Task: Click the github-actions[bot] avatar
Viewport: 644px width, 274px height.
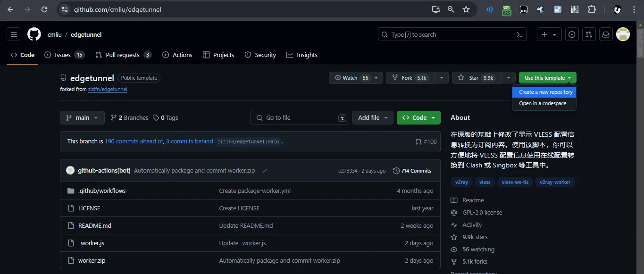Action: 70,170
